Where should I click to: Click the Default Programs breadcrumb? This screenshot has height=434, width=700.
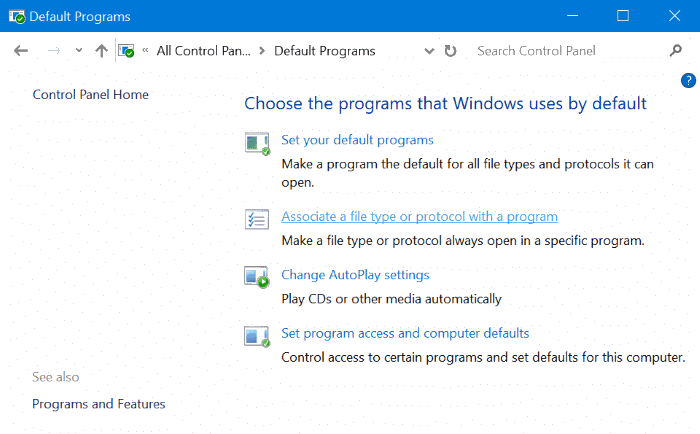tap(325, 51)
